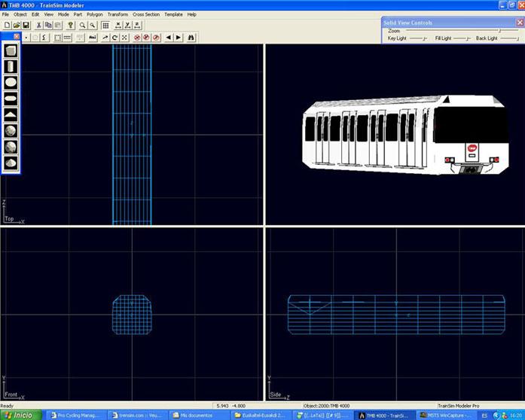Adjust the Zoom slider in Solid View Controls
525x420 pixels.
tap(498, 31)
